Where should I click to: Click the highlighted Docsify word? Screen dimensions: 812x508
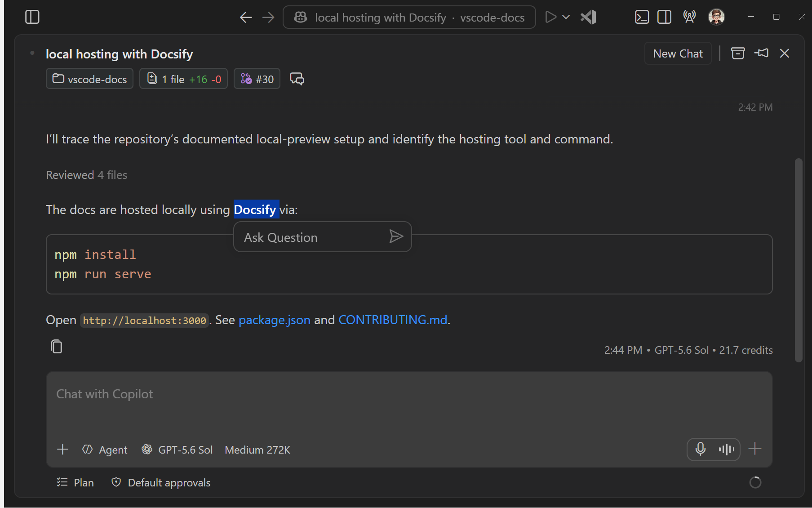255,209
